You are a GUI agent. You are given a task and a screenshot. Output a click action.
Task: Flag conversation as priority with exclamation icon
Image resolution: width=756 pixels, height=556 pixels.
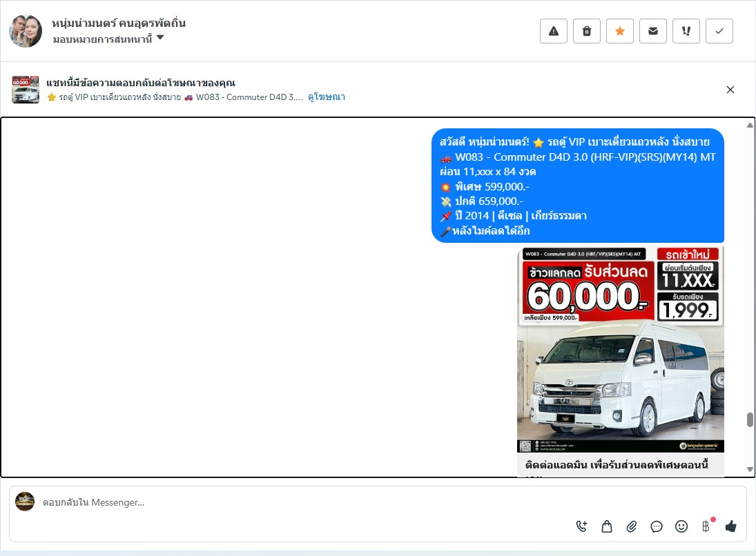pos(686,31)
